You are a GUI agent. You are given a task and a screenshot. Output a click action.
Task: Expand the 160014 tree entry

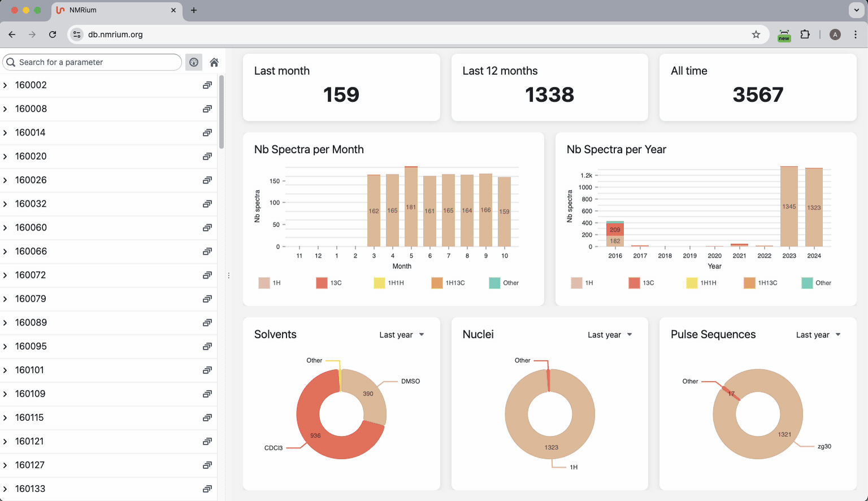point(5,133)
